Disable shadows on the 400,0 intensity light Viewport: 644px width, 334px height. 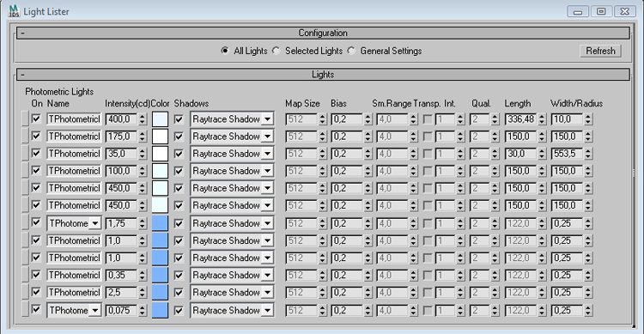click(179, 119)
